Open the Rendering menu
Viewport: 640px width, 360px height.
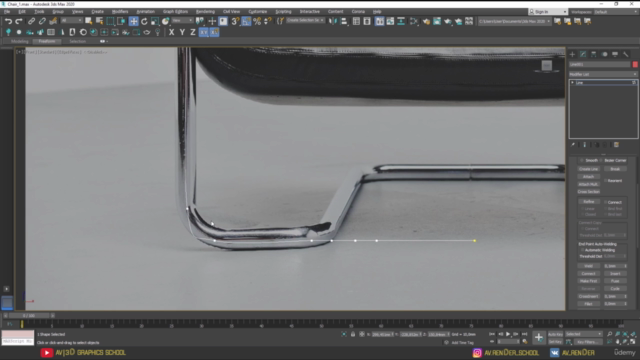pyautogui.click(x=205, y=12)
